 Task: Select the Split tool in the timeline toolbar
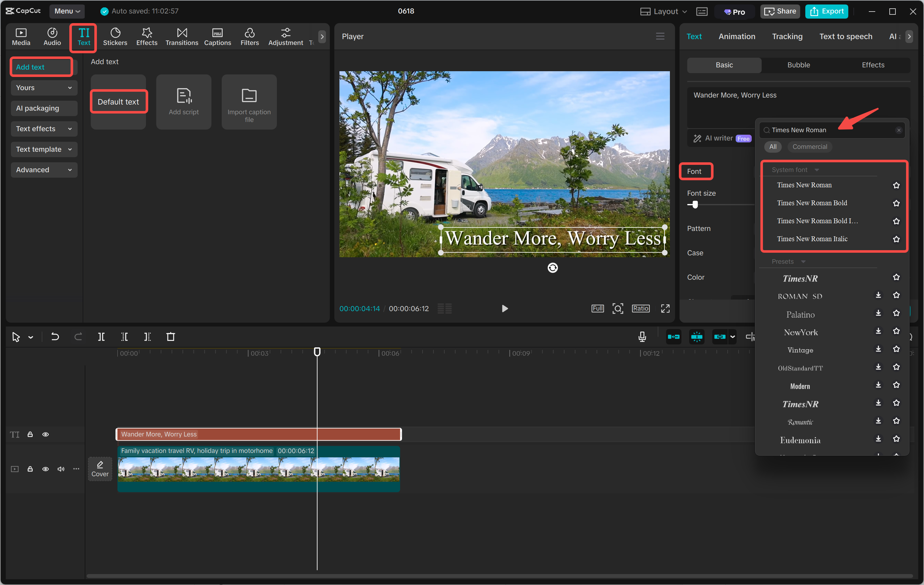(x=101, y=336)
